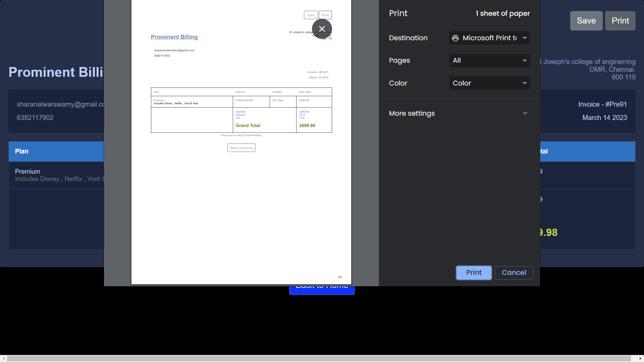
Task: Click the Back to Home button in preview
Action: (241, 148)
